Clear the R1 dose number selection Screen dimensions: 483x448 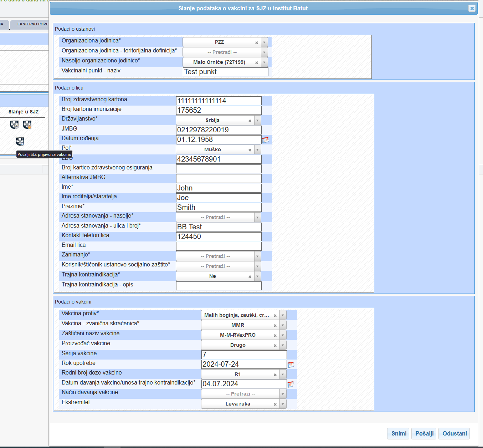click(275, 375)
